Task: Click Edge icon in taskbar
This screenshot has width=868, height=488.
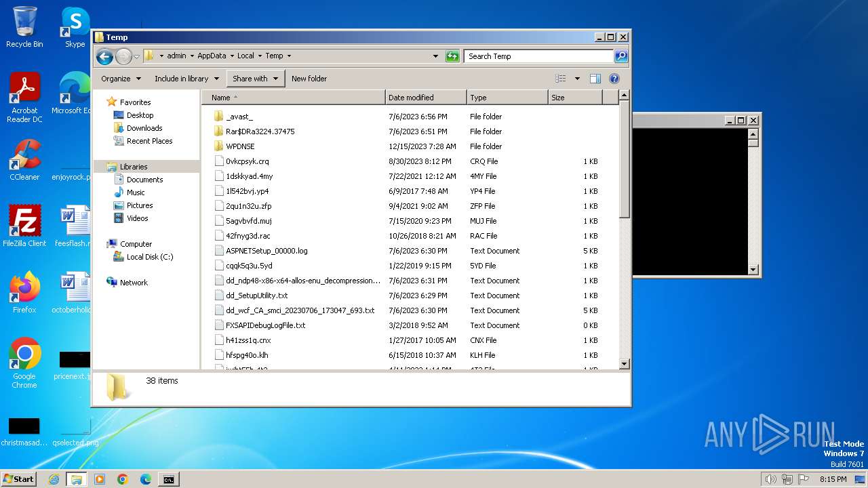Action: [146, 479]
